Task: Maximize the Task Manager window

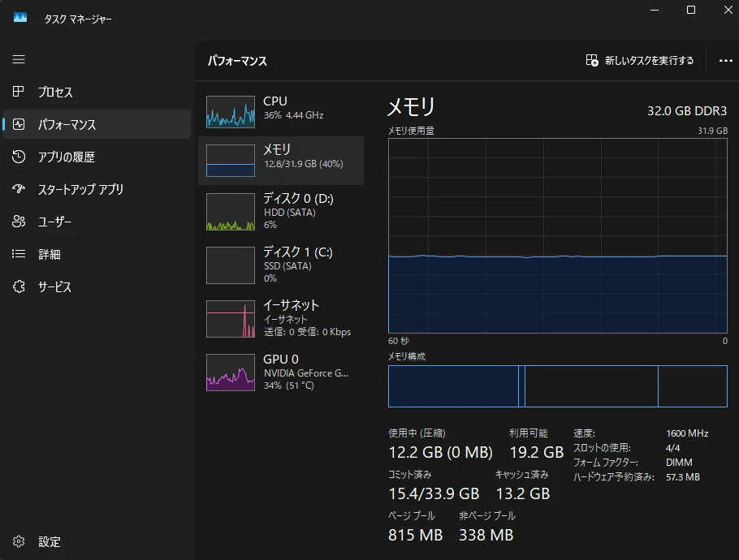Action: 691,10
